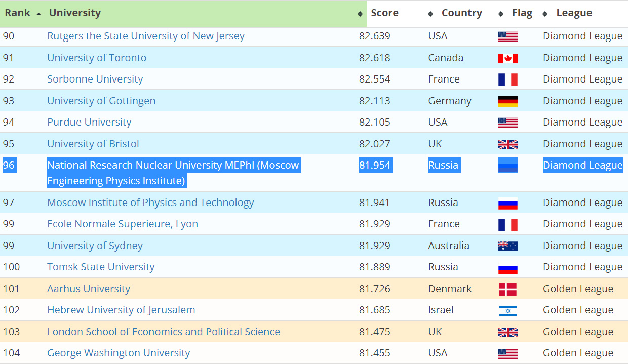This screenshot has height=364, width=628.
Task: Go to the Purdue University page
Action: 89,122
